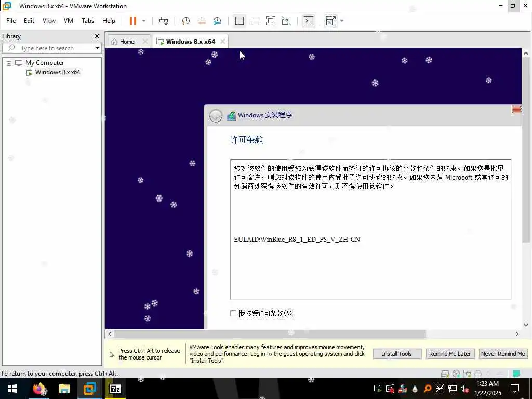
Task: Toggle the library sidebar view icon
Action: pyautogui.click(x=239, y=21)
